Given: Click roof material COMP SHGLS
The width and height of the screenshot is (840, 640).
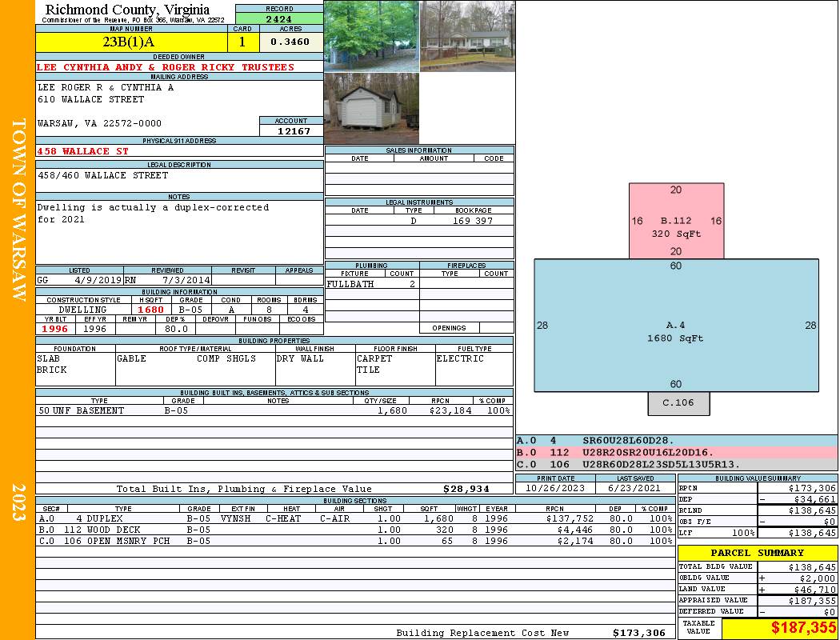Looking at the screenshot, I should click(226, 358).
